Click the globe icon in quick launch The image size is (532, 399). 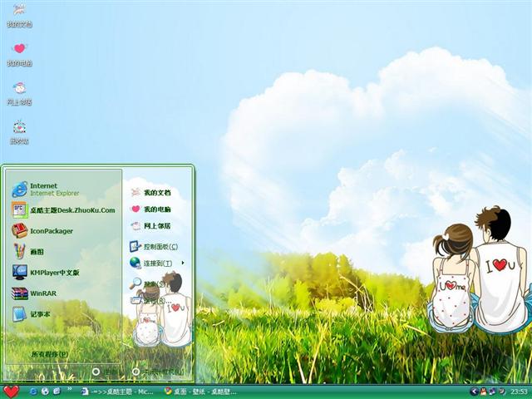(45, 392)
